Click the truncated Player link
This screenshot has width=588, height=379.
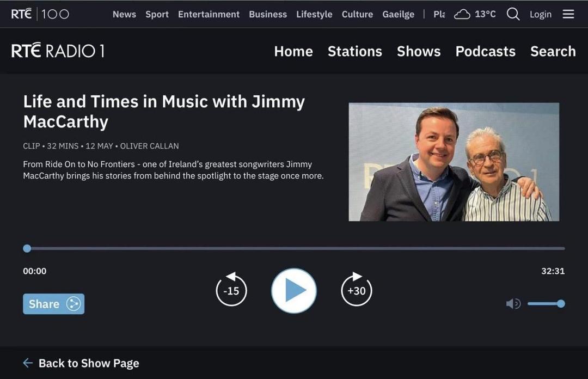tap(439, 14)
